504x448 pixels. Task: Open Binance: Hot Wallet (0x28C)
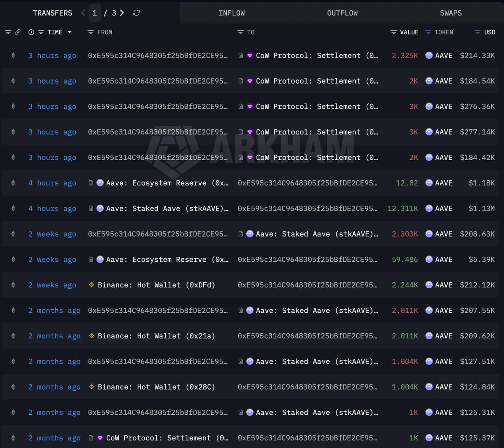pyautogui.click(x=156, y=387)
